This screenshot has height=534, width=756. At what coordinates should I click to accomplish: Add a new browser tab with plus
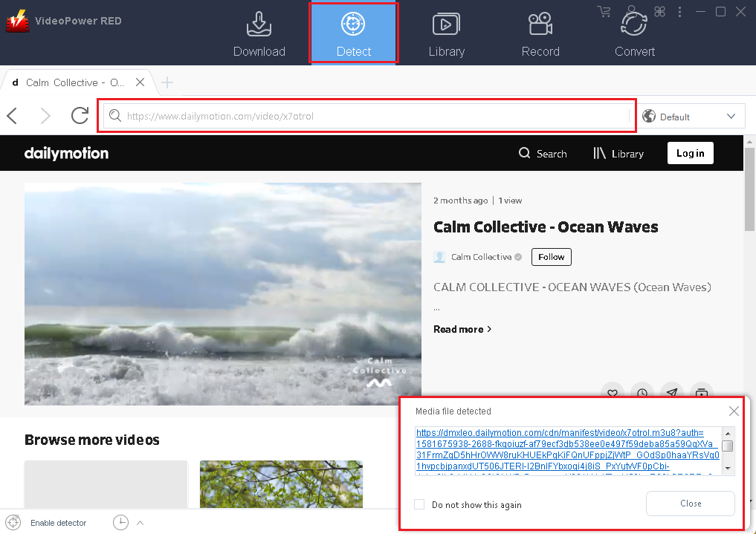[x=167, y=82]
